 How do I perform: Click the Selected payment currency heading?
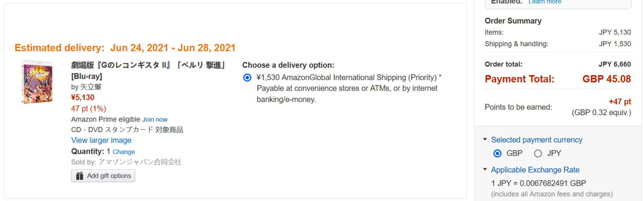coord(536,140)
